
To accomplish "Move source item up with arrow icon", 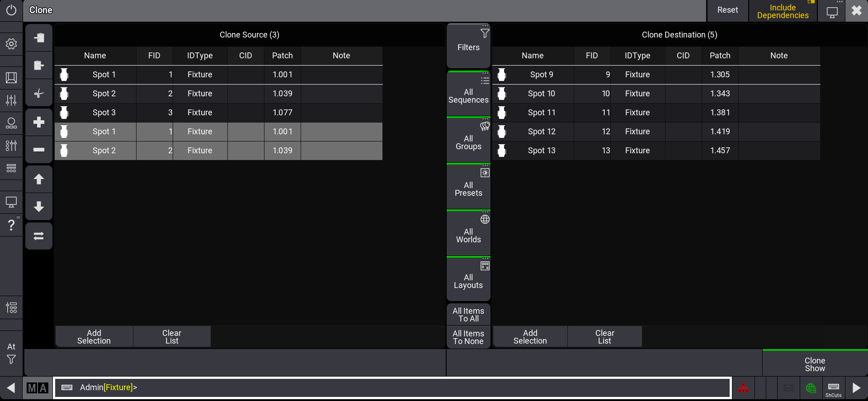I will (x=39, y=179).
